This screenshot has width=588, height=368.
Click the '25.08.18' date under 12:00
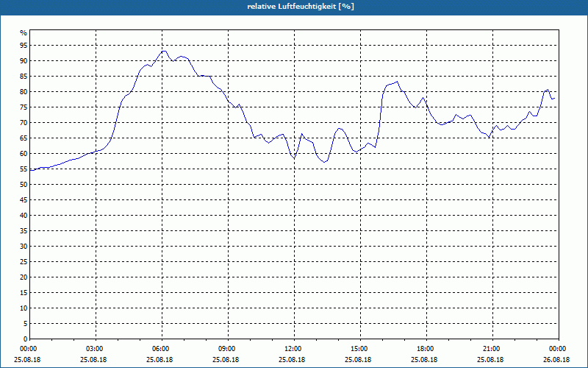tap(292, 360)
